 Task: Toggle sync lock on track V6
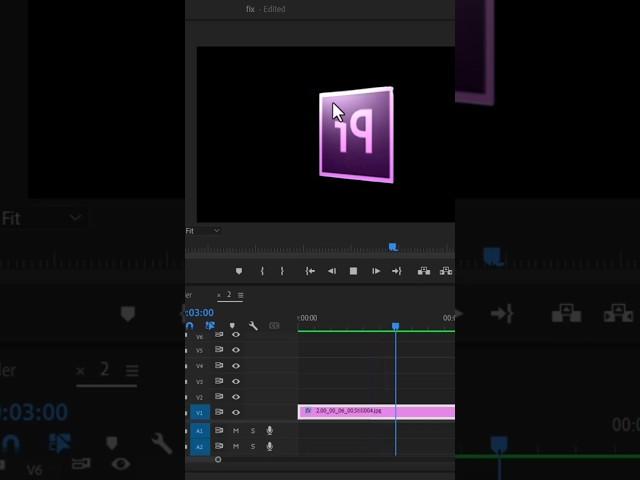[219, 335]
